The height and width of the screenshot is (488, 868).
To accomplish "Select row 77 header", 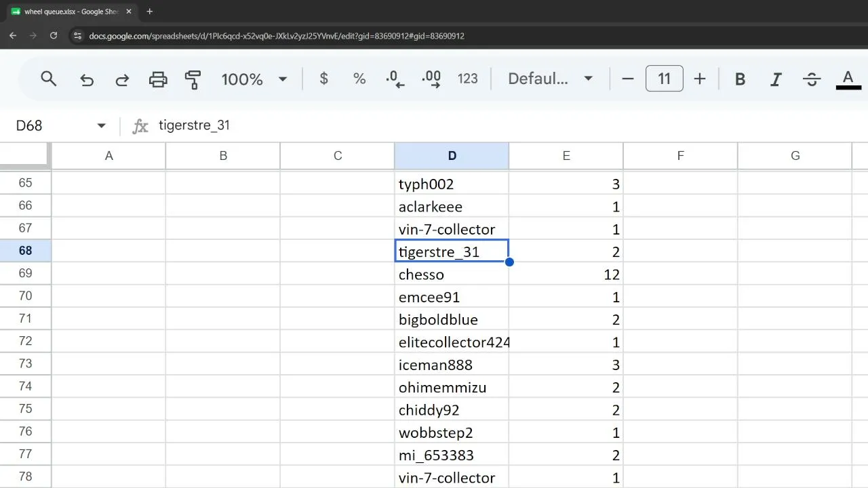I will point(26,454).
